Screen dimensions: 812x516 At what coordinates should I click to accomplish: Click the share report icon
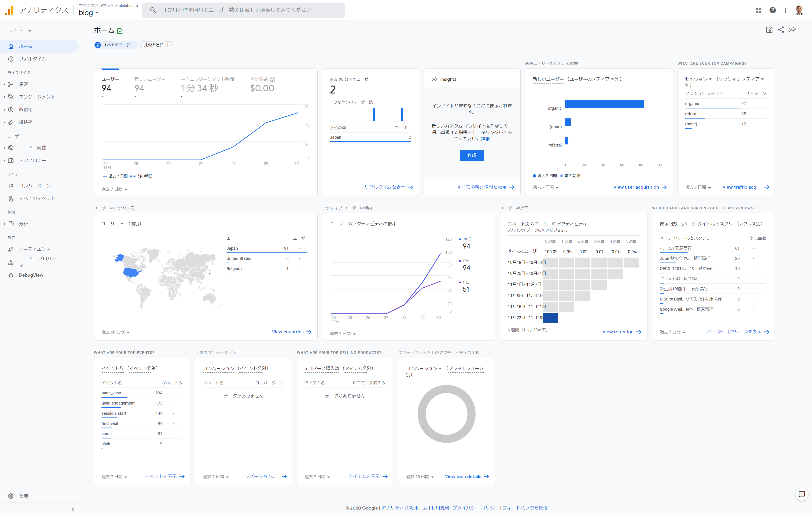pyautogui.click(x=781, y=30)
